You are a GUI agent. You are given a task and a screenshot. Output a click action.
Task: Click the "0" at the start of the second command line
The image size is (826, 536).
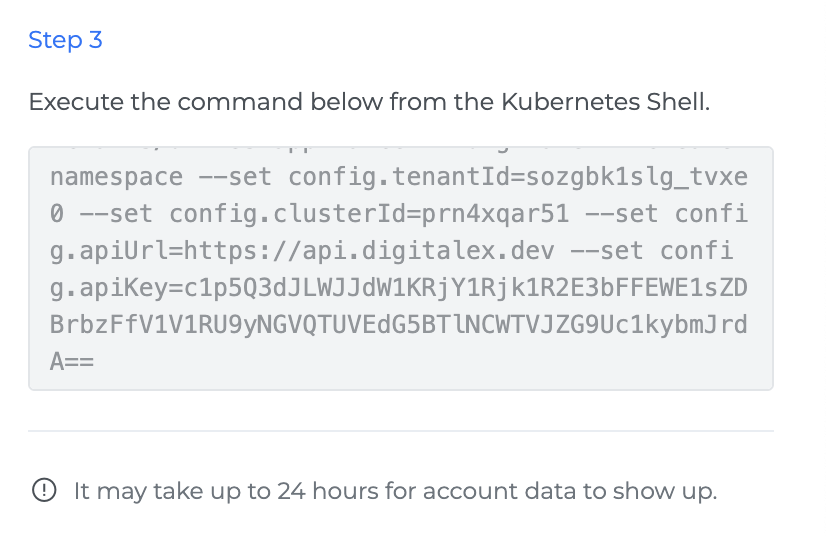click(x=56, y=214)
